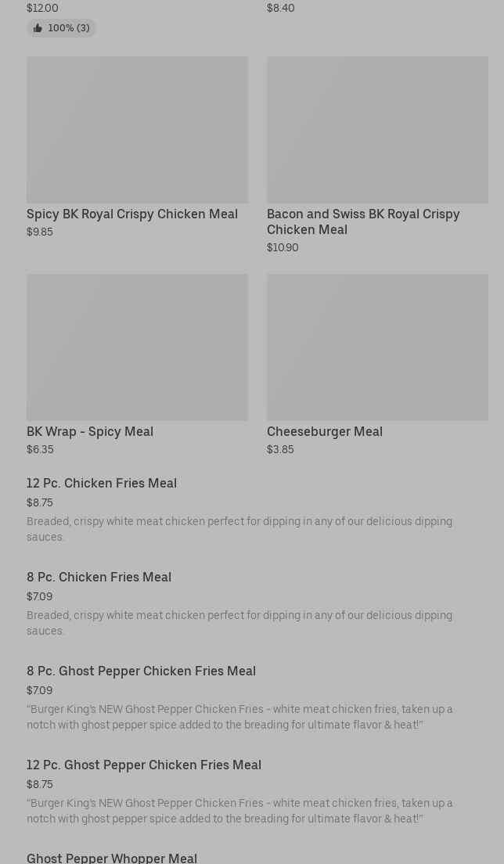
Task: Open the Ghost Pepper Whopper Meal item
Action: coord(112,858)
